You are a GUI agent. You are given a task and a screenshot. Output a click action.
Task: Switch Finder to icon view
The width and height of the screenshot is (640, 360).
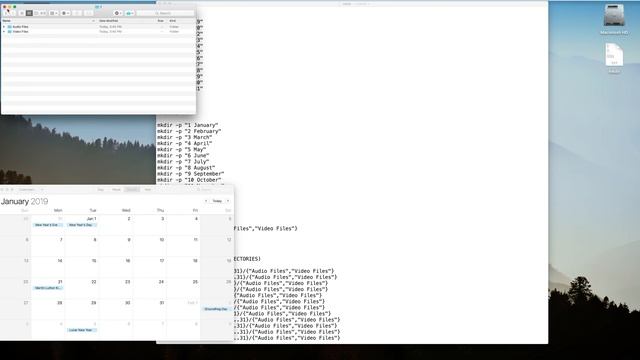click(x=22, y=13)
